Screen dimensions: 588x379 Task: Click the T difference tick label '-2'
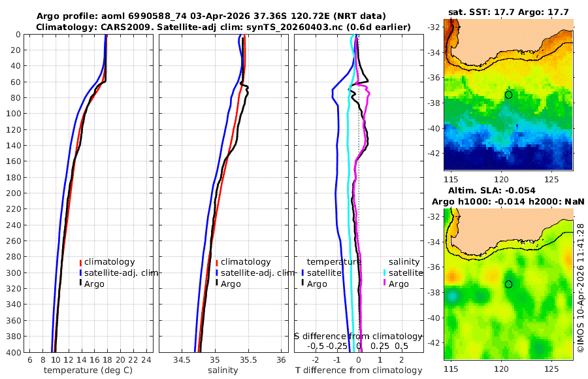click(316, 360)
